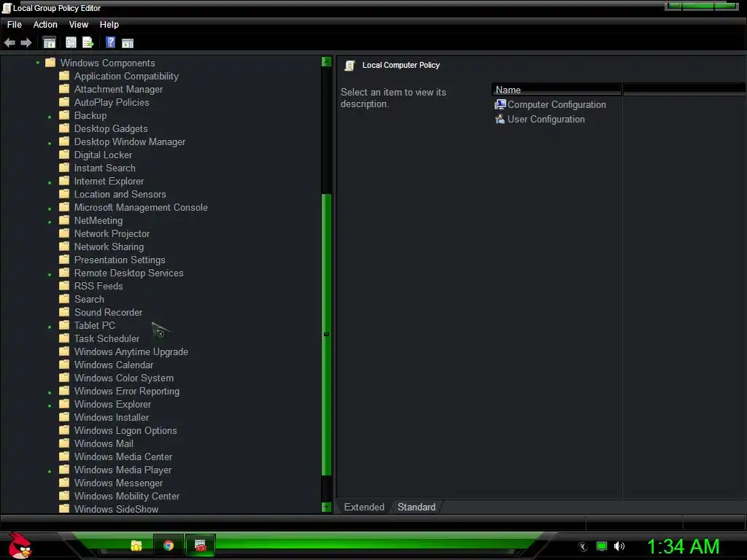Toggle the Show/Hide Action Pane icon
747x560 pixels.
click(128, 43)
